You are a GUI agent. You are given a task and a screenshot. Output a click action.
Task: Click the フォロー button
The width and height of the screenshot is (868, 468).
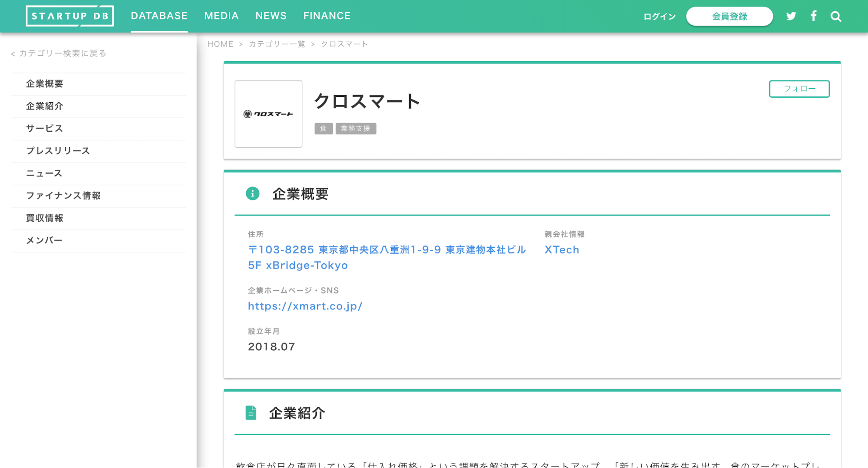[799, 89]
